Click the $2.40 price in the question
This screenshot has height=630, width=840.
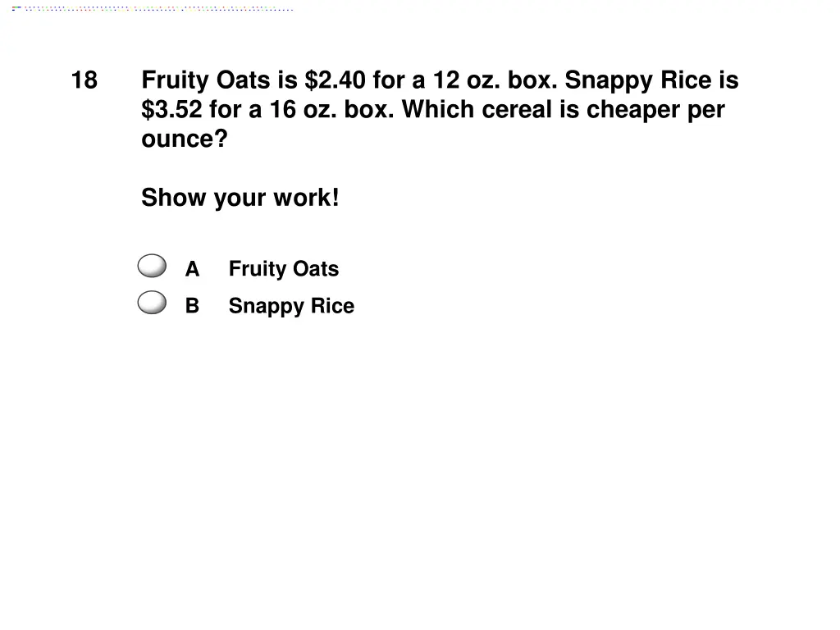point(335,80)
